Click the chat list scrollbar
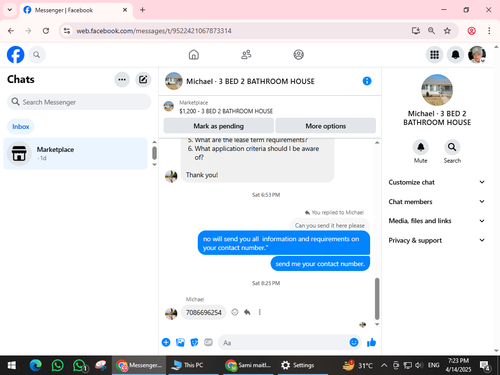This screenshot has height=375, width=500. (154, 153)
